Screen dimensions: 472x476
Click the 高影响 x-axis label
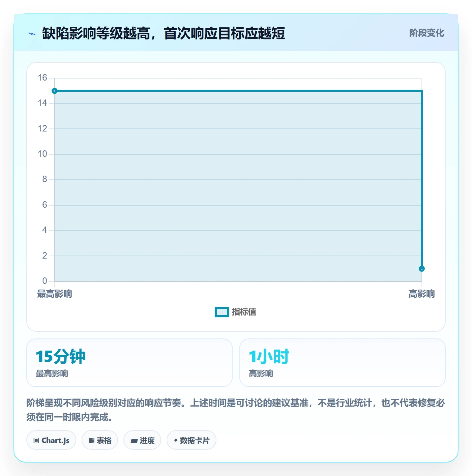422,294
